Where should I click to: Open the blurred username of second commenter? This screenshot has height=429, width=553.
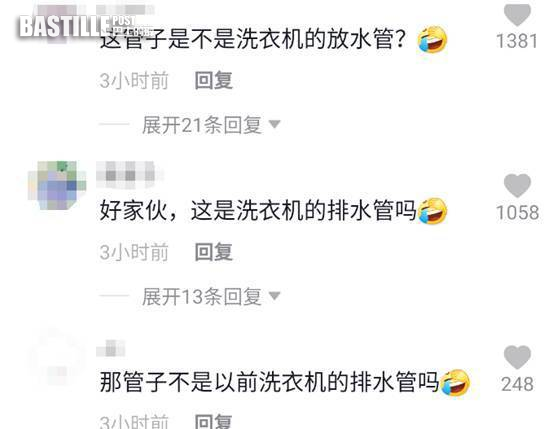[x=129, y=175]
